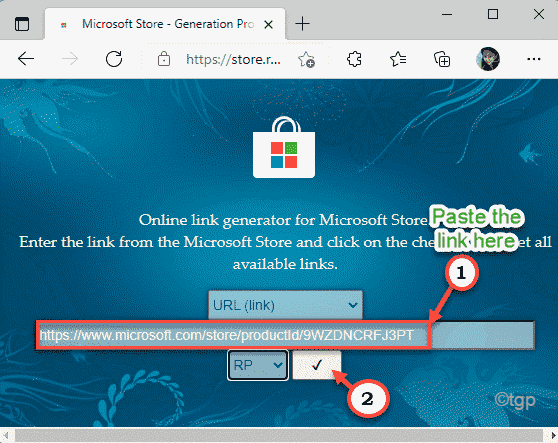558x443 pixels.
Task: Add this page to favorites
Action: pyautogui.click(x=306, y=59)
